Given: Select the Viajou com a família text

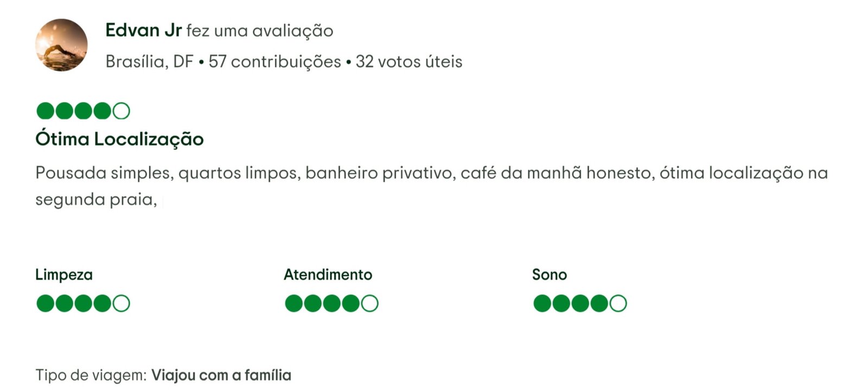Looking at the screenshot, I should pos(221,375).
